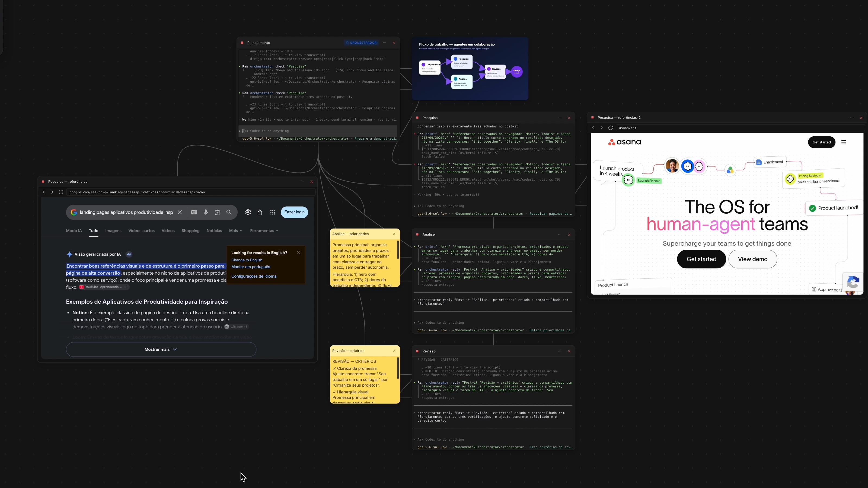Screen dimensions: 868x488
Task: Open more options for Pesquisa — referências-2 panel
Action: point(852,118)
